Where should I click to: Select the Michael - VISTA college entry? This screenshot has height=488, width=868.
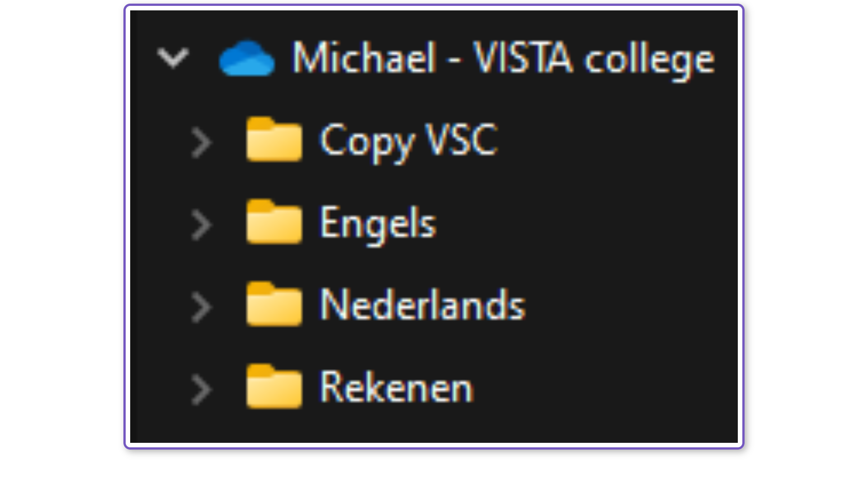[503, 58]
